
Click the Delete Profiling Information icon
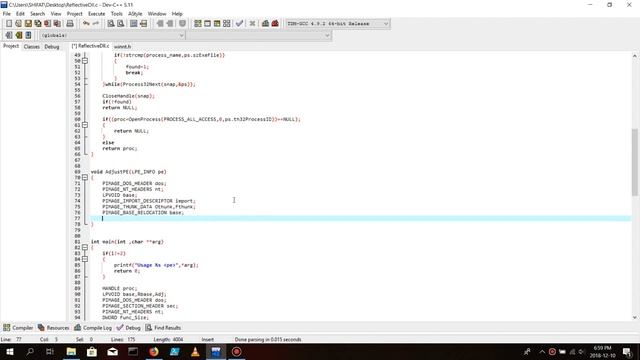point(275,24)
